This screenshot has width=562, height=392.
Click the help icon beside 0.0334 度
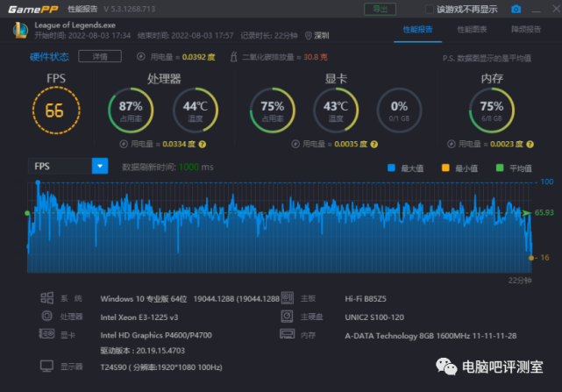click(203, 144)
